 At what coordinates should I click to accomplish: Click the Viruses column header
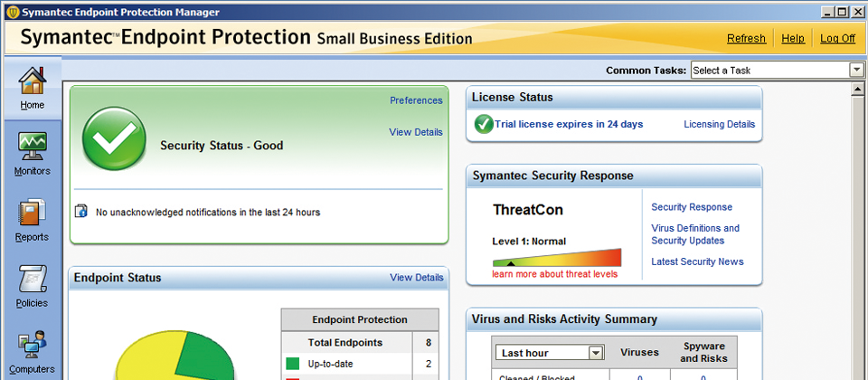(x=639, y=352)
